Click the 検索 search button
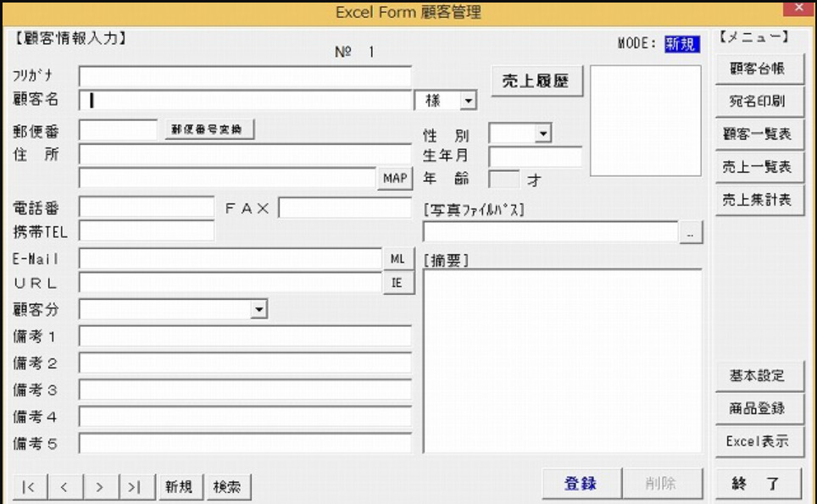The image size is (817, 504). point(228,487)
